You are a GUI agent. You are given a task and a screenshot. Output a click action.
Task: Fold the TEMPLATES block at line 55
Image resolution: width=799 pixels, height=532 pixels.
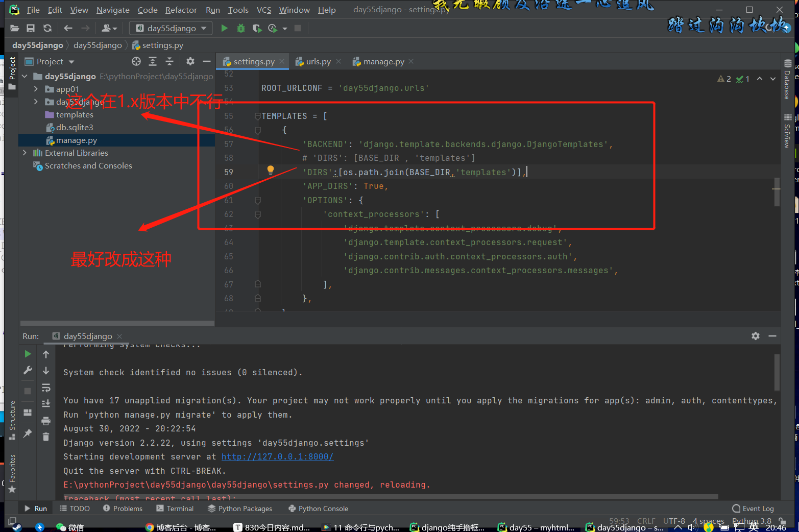click(258, 116)
